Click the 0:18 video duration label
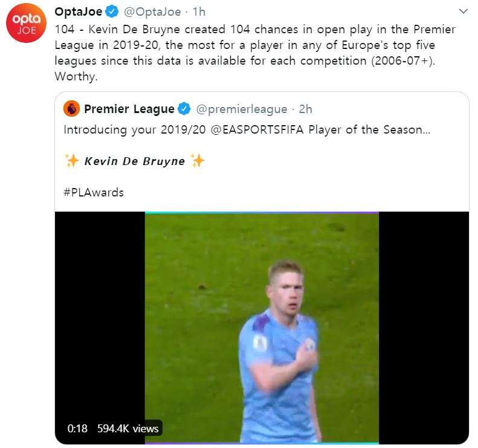The width and height of the screenshot is (478, 448). (77, 429)
